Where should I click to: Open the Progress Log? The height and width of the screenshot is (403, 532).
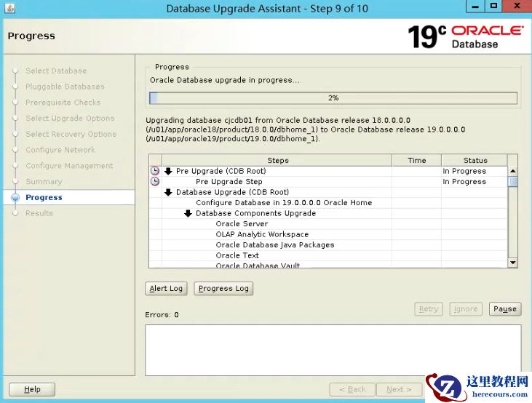223,288
